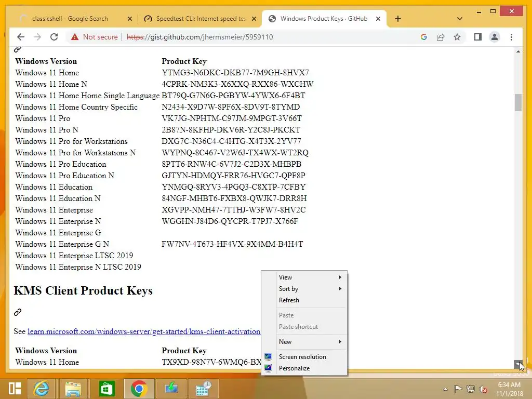
Task: Open Screen resolution from context menu
Action: click(304, 356)
